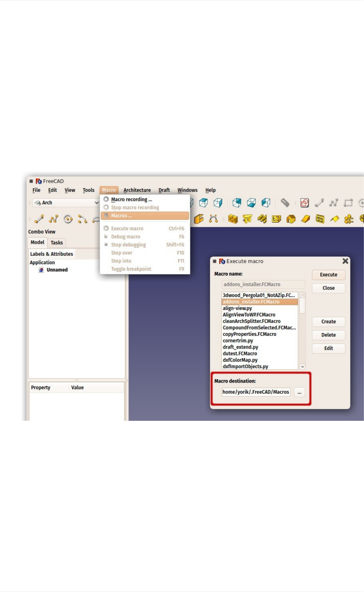Select the Arch Axis system icon

coord(349,219)
